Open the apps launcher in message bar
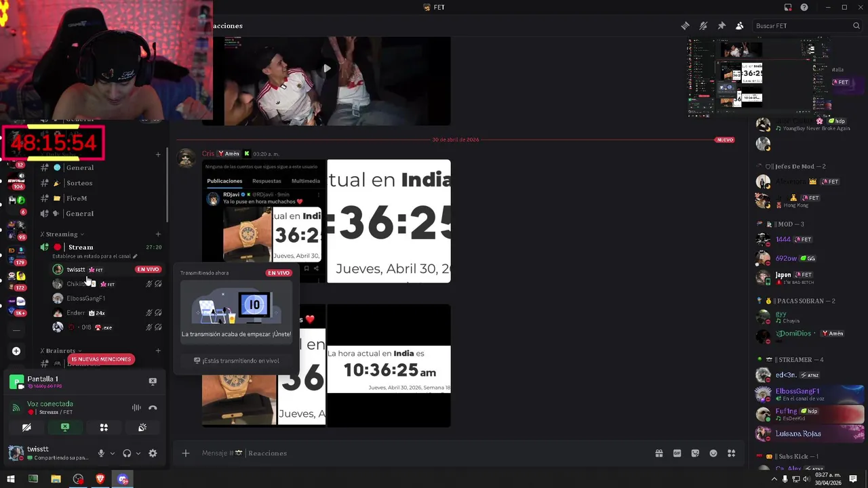Image resolution: width=868 pixels, height=488 pixels. point(731,453)
